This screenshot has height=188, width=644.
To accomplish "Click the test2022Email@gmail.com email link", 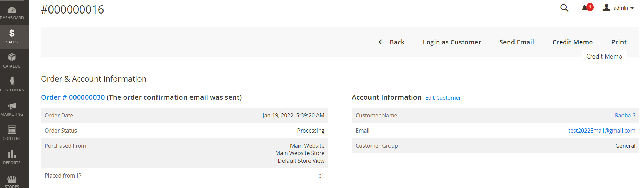I will pos(601,131).
